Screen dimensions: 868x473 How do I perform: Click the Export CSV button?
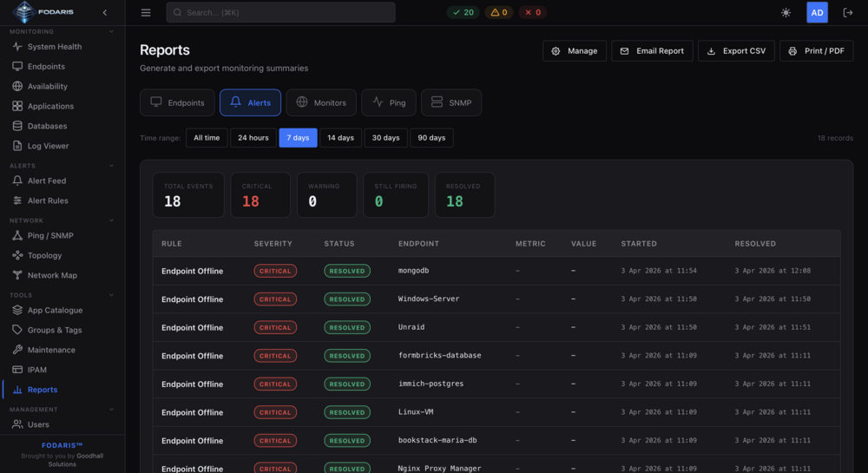[x=736, y=51]
